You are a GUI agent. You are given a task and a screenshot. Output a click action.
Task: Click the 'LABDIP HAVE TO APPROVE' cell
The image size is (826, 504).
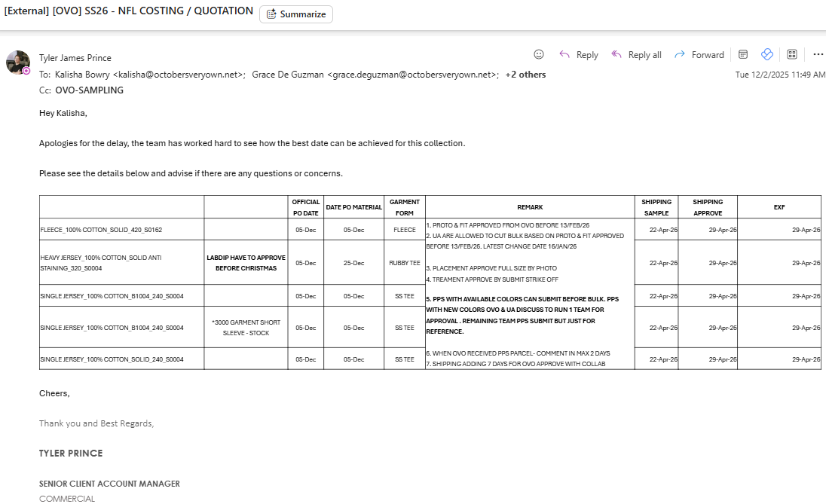pos(246,263)
